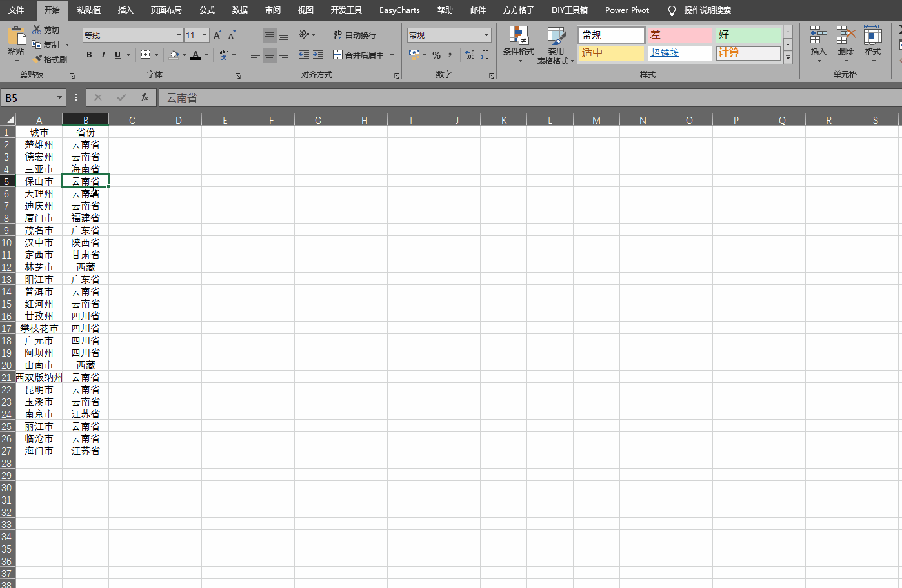The image size is (902, 588).
Task: Activate the Format Painter brush
Action: (37, 59)
